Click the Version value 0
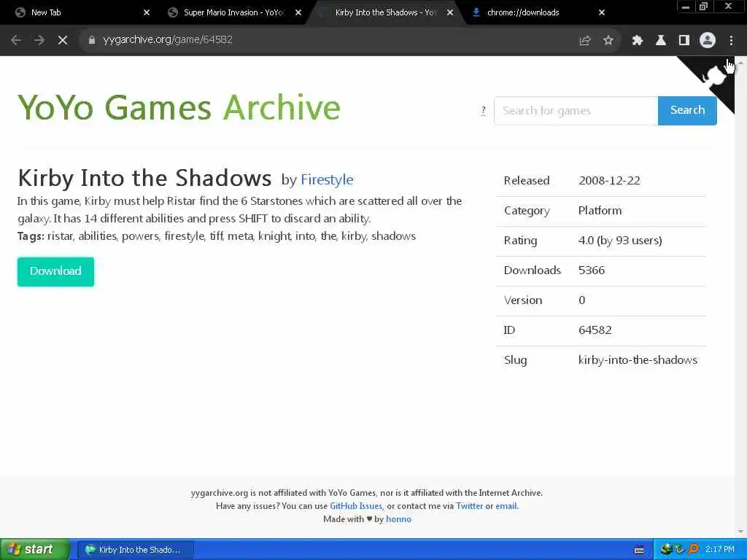 (581, 300)
